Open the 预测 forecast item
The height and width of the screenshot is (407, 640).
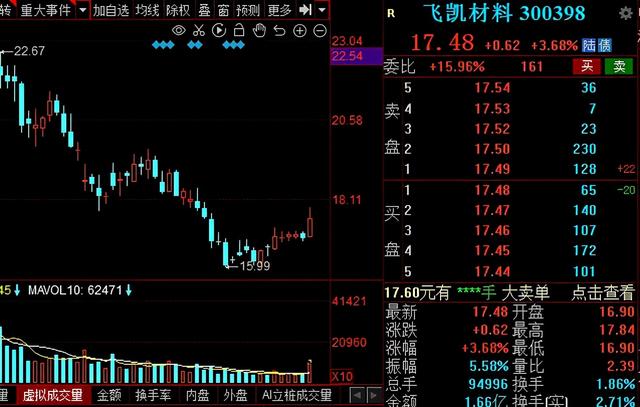[248, 10]
